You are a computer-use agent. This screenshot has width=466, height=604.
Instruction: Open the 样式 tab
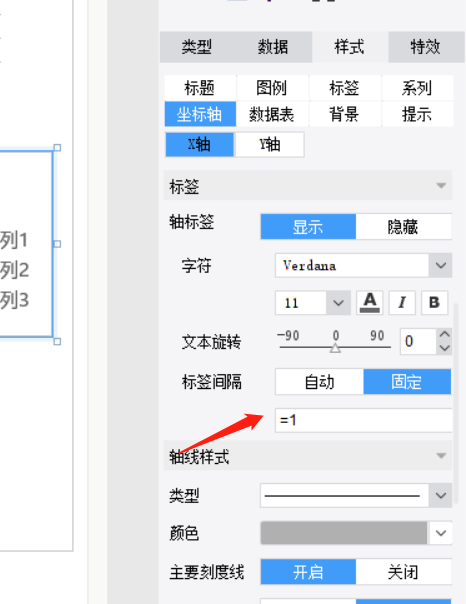click(350, 47)
